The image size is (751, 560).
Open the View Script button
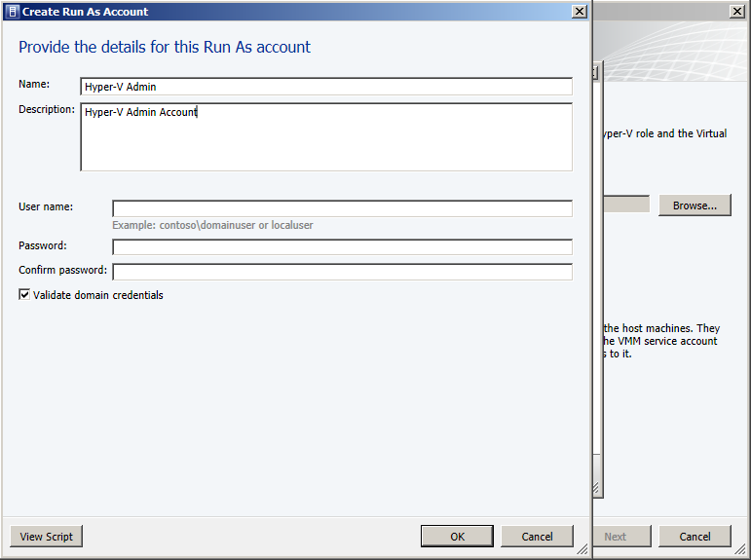tap(47, 537)
